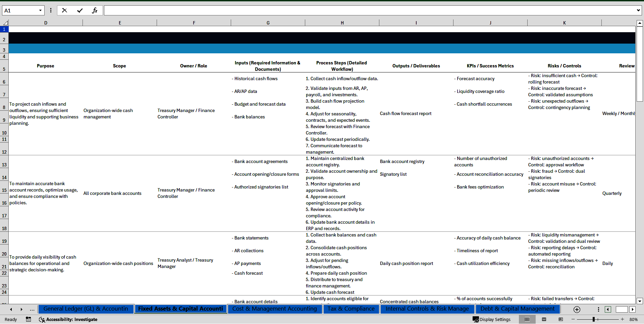Screen dimensions: 644x324
Task: Click the Enter checkmark on the formula bar
Action: 80,10
